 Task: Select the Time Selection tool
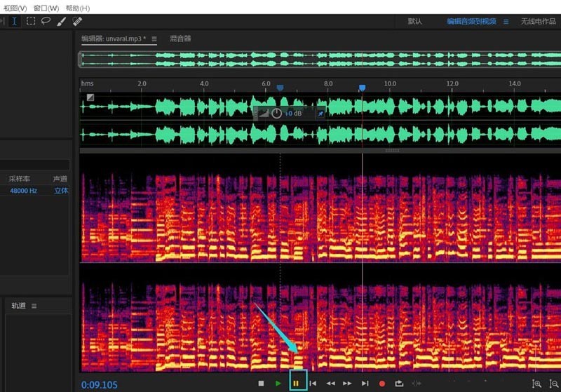click(15, 21)
